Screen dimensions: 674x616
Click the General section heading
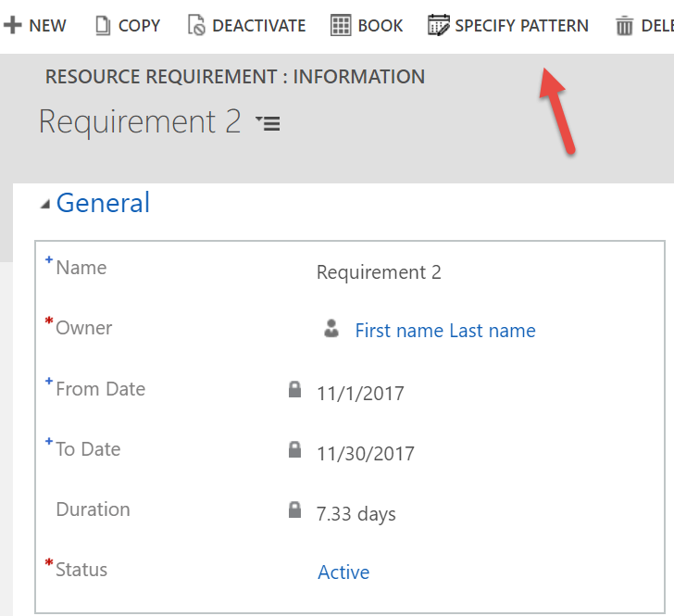103,203
